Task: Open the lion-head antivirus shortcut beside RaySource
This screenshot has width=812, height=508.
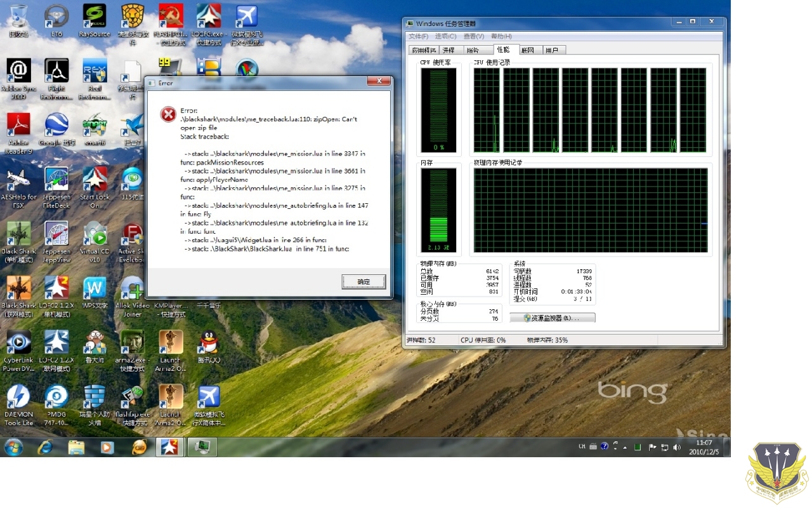Action: [x=133, y=23]
